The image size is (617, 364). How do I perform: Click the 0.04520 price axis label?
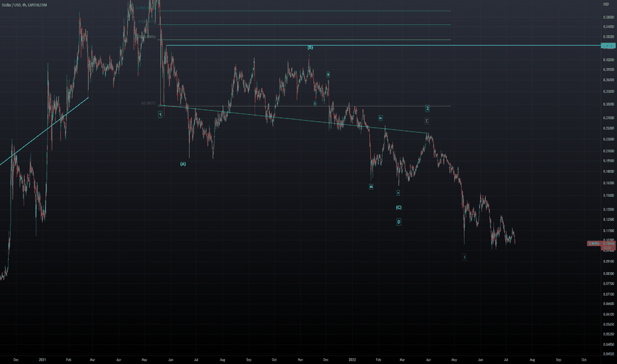[x=609, y=354]
